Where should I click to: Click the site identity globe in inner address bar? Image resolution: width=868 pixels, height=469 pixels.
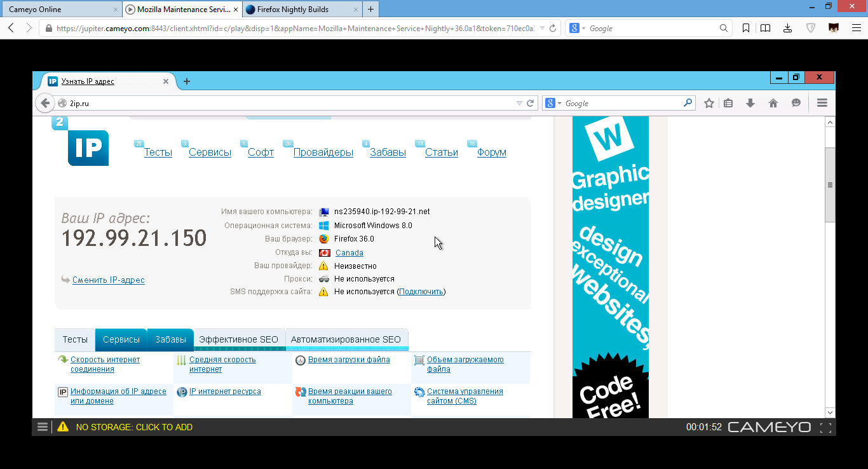[62, 103]
